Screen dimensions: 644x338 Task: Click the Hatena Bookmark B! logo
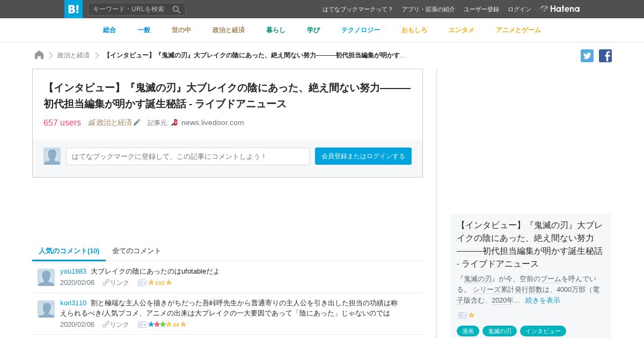74,9
